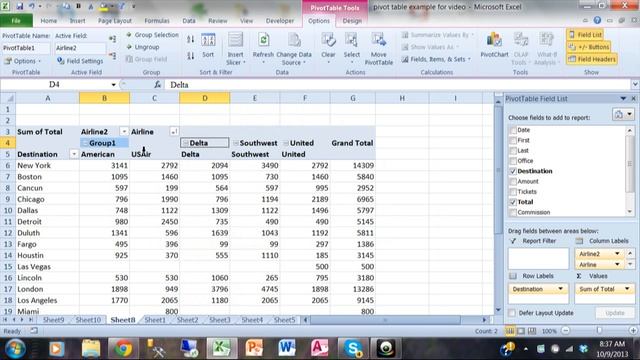Open Destination row label dropdown in area
The height and width of the screenshot is (360, 640).
coord(560,289)
